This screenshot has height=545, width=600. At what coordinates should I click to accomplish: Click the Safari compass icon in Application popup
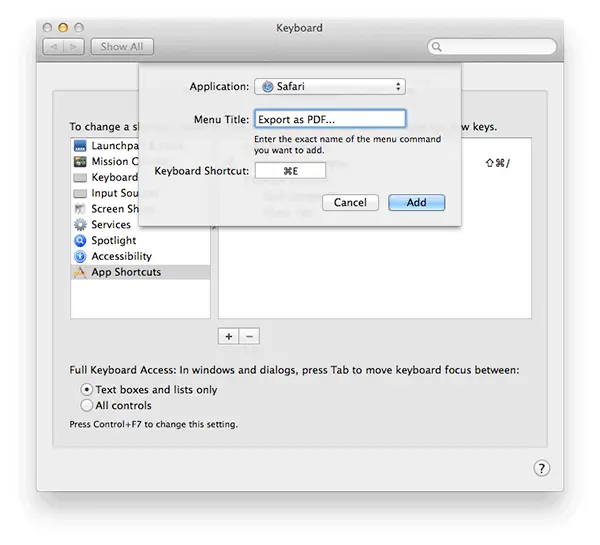click(268, 86)
